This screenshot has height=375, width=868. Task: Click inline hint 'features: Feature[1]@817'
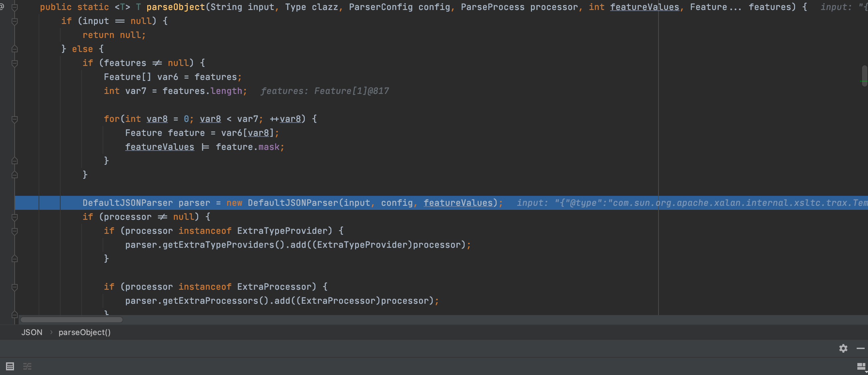[325, 91]
